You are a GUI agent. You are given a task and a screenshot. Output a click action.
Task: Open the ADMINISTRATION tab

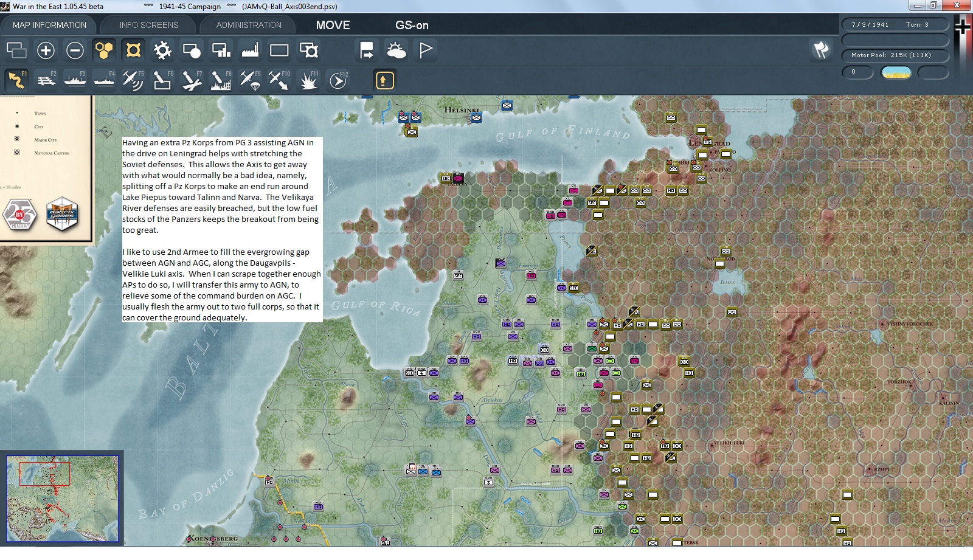249,25
